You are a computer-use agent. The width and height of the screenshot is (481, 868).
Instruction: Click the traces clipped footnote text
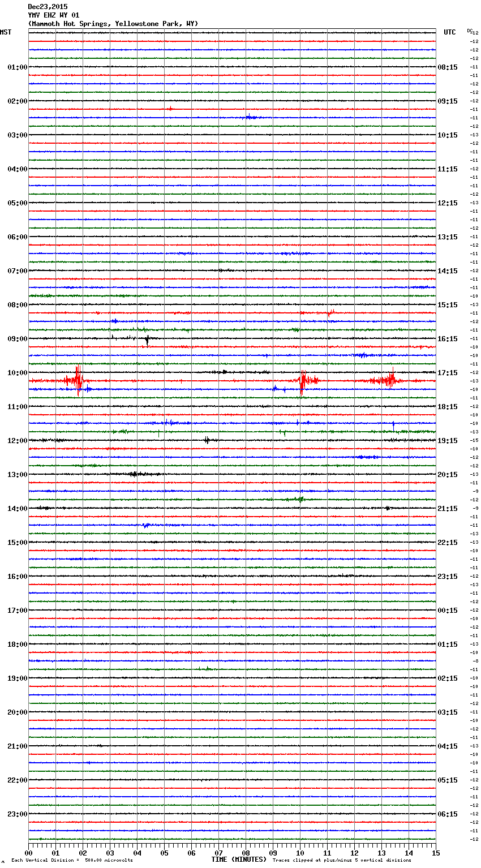click(342, 861)
